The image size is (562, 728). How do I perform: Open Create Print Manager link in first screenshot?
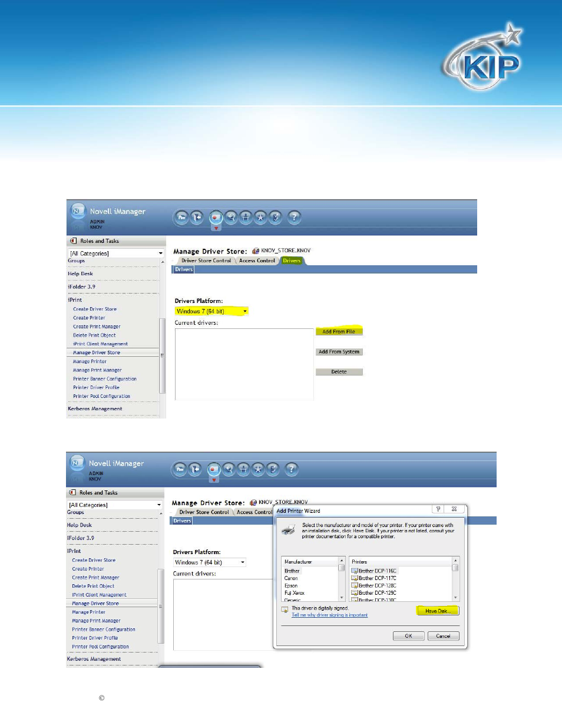pos(97,327)
